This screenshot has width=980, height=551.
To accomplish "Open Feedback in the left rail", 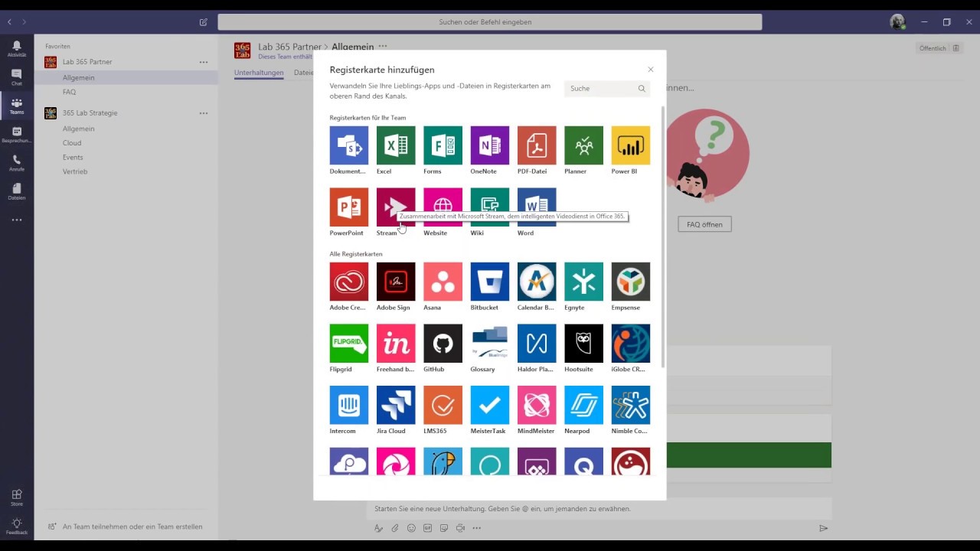I will (17, 527).
